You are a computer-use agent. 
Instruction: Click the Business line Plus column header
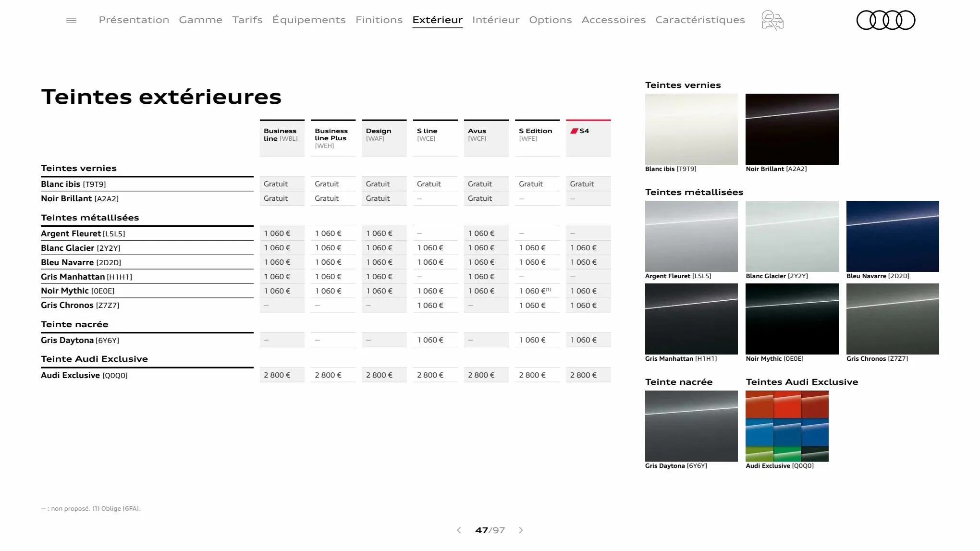point(333,138)
